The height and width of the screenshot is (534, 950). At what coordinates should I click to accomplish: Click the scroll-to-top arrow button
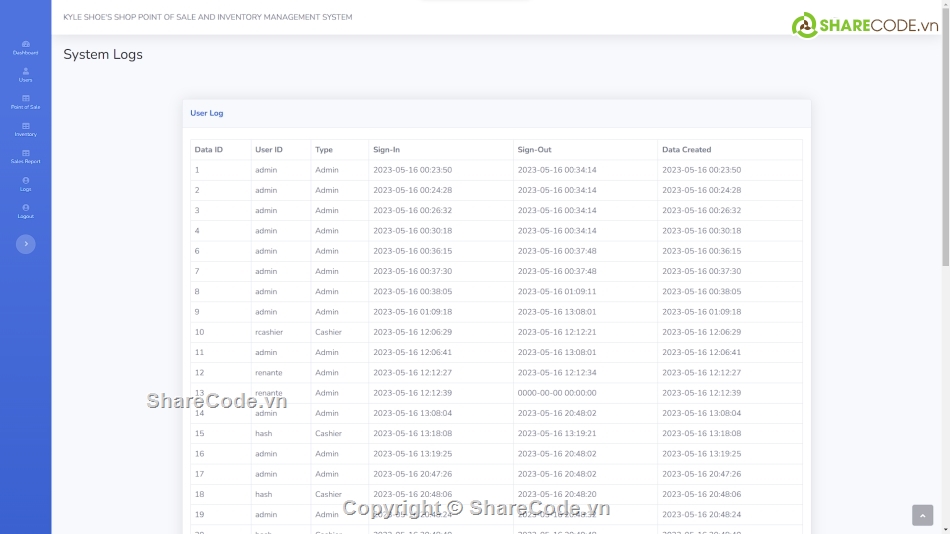coord(922,515)
